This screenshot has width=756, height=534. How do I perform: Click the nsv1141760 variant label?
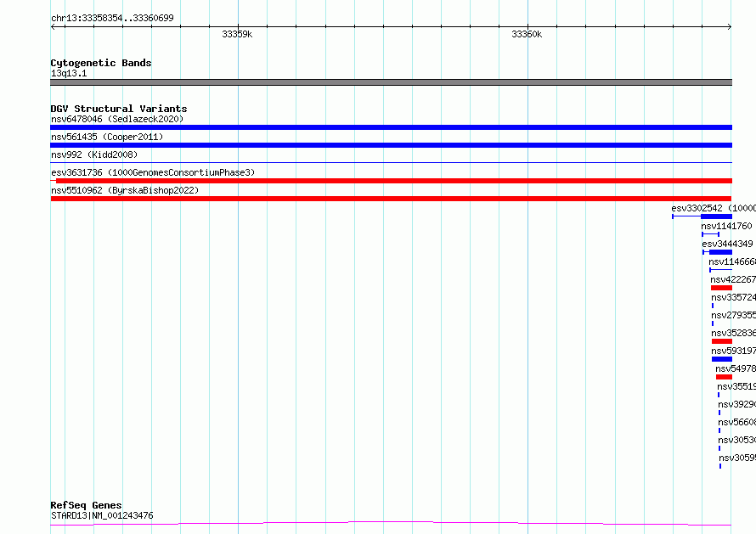(726, 226)
